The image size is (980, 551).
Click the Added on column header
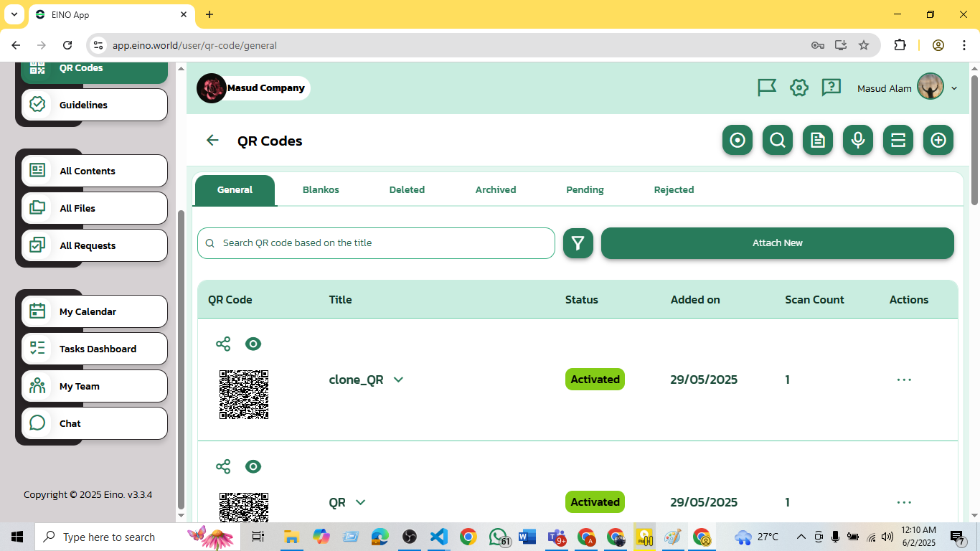[695, 300]
